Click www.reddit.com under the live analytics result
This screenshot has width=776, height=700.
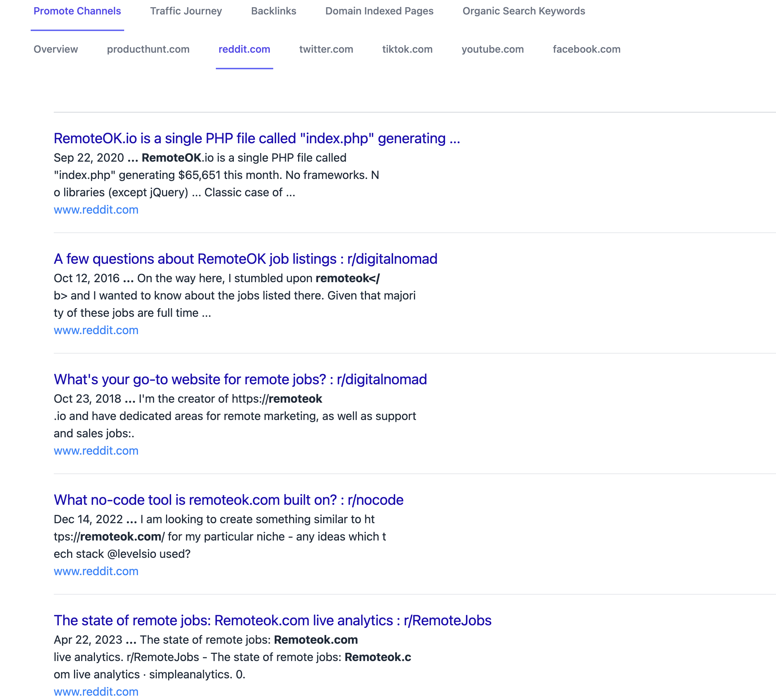pyautogui.click(x=96, y=692)
